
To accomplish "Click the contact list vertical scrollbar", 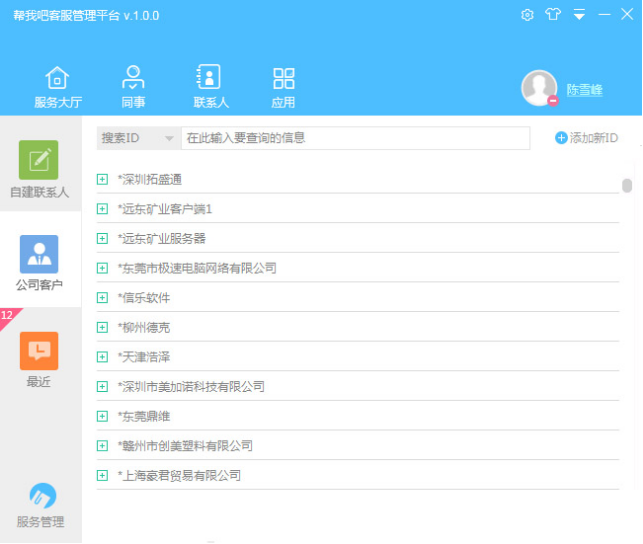I will [x=627, y=186].
